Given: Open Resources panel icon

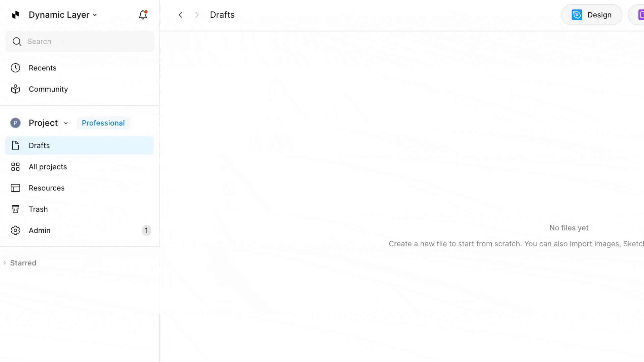Looking at the screenshot, I should (15, 188).
